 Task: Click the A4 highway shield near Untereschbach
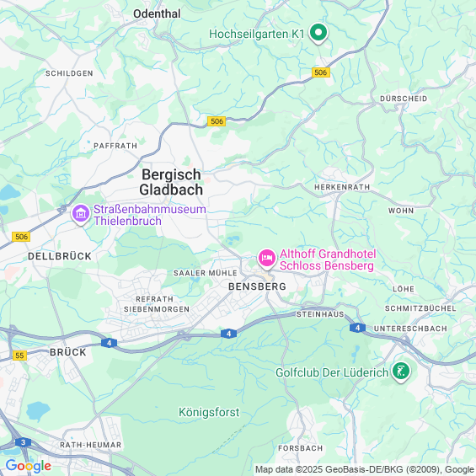pos(357,328)
